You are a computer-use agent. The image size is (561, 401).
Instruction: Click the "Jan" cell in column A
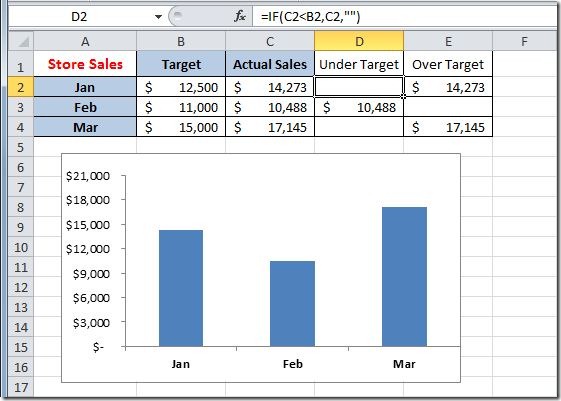pos(85,87)
